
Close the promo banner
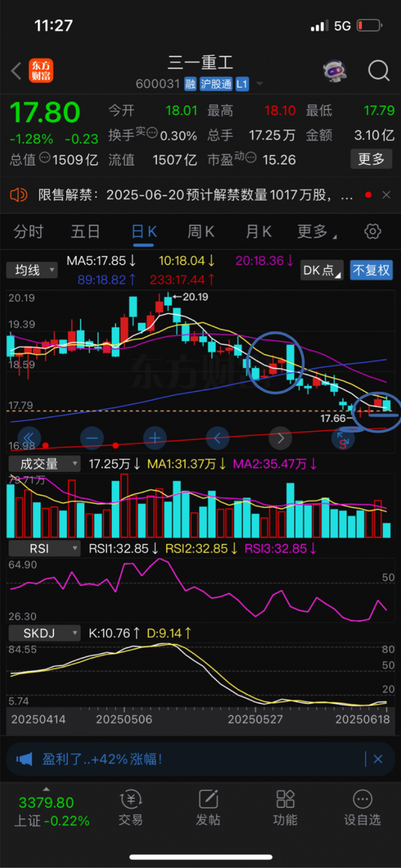pyautogui.click(x=378, y=759)
